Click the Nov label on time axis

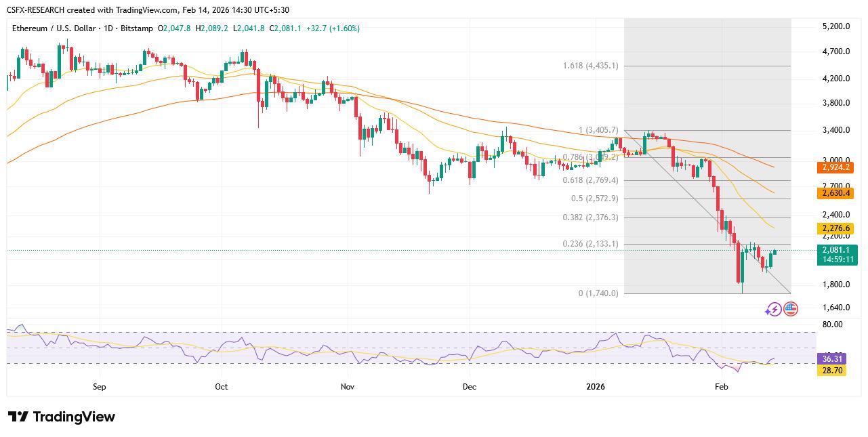pyautogui.click(x=348, y=387)
